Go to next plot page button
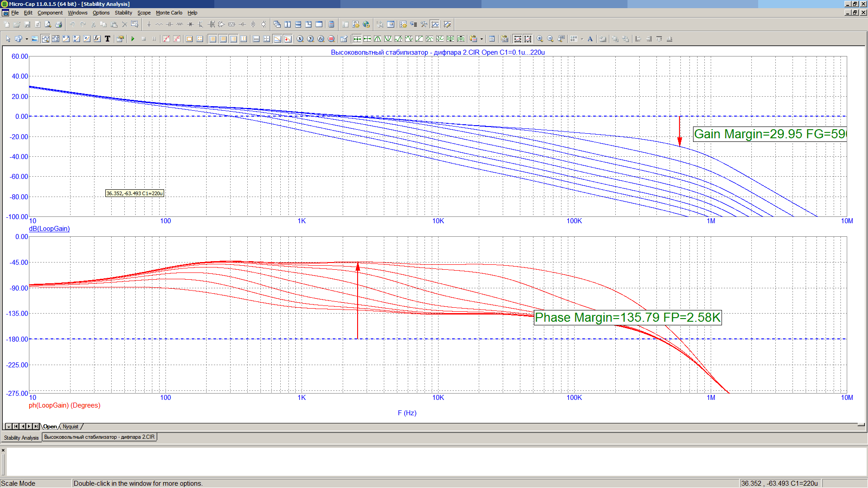 tap(29, 427)
